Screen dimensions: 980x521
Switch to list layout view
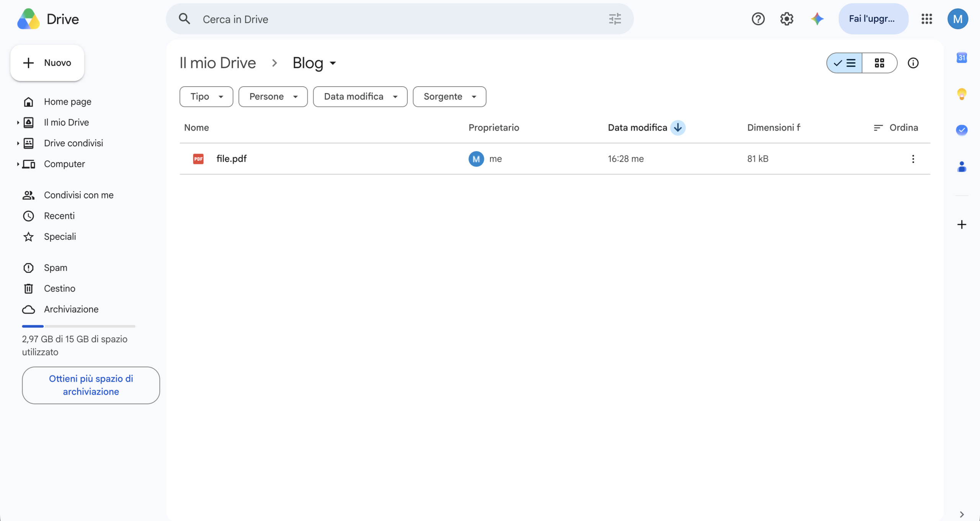tap(844, 63)
